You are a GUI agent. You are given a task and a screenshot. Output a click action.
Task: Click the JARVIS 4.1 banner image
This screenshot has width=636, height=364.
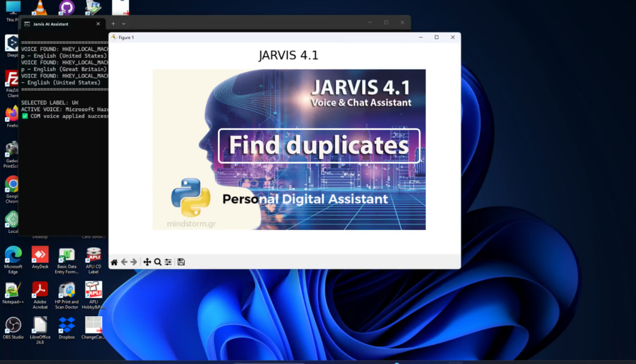coord(289,149)
